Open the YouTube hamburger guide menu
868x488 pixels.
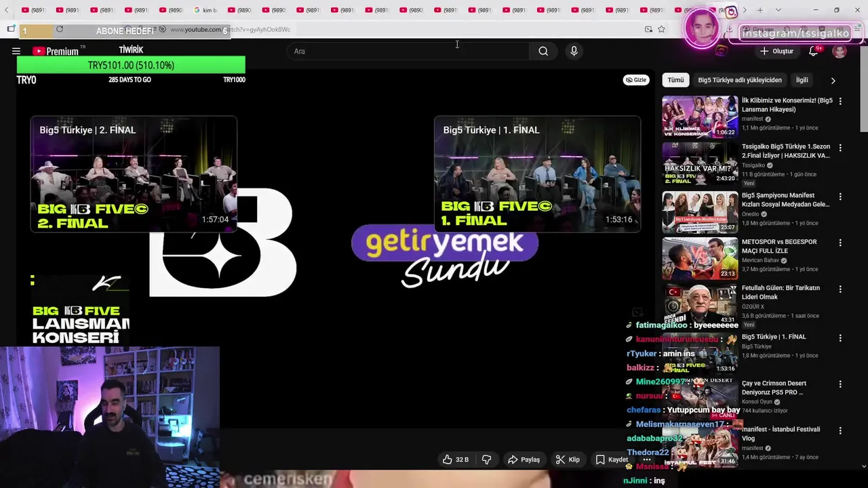[16, 51]
